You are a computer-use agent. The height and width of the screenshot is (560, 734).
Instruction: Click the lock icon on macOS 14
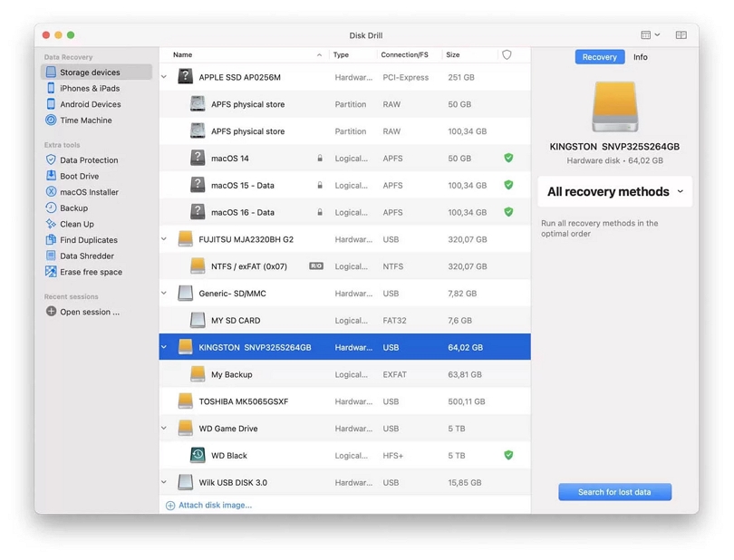[x=320, y=159]
